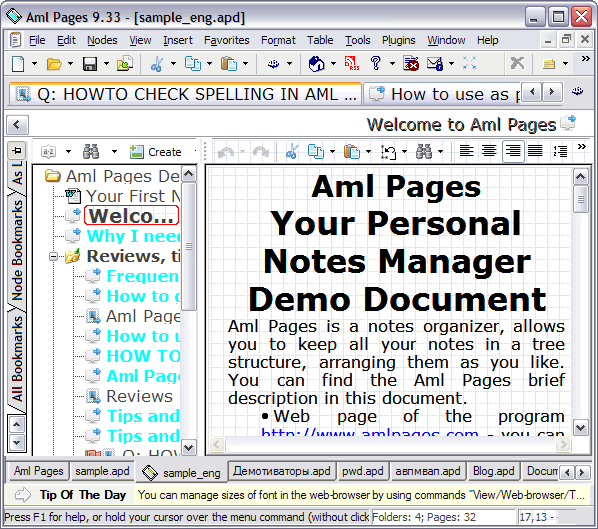
Task: Expand the editor toolbar overflow chevron
Action: pyautogui.click(x=582, y=146)
